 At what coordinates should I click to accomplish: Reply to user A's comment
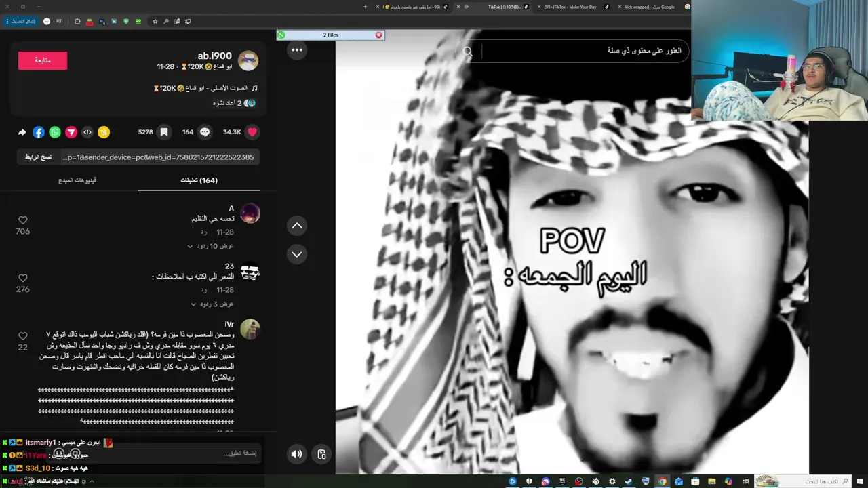coord(203,232)
